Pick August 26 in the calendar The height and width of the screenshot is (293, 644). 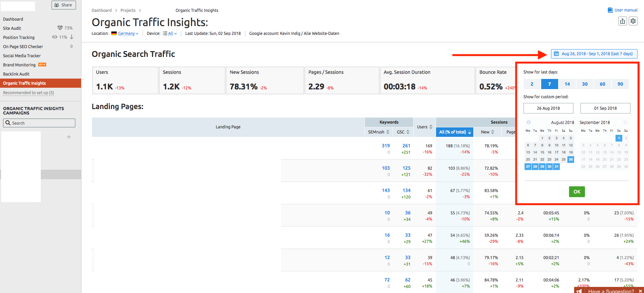click(571, 160)
